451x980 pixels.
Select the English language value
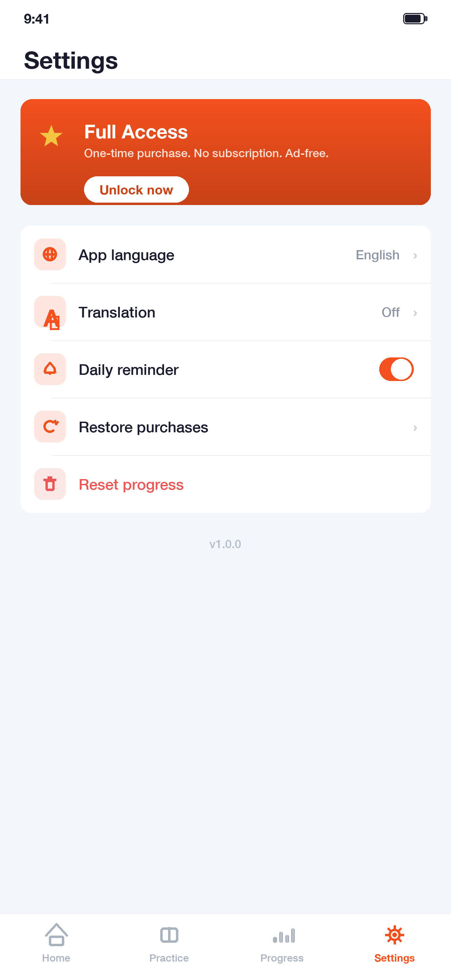(377, 255)
